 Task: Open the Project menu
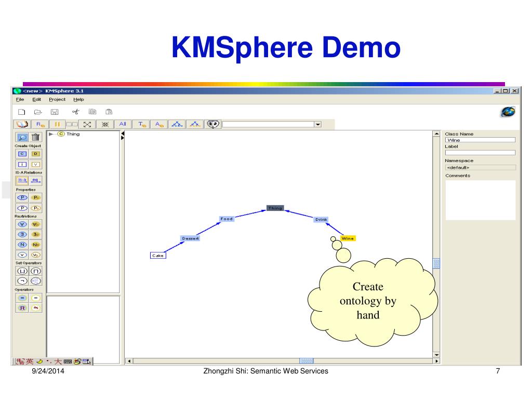click(57, 99)
